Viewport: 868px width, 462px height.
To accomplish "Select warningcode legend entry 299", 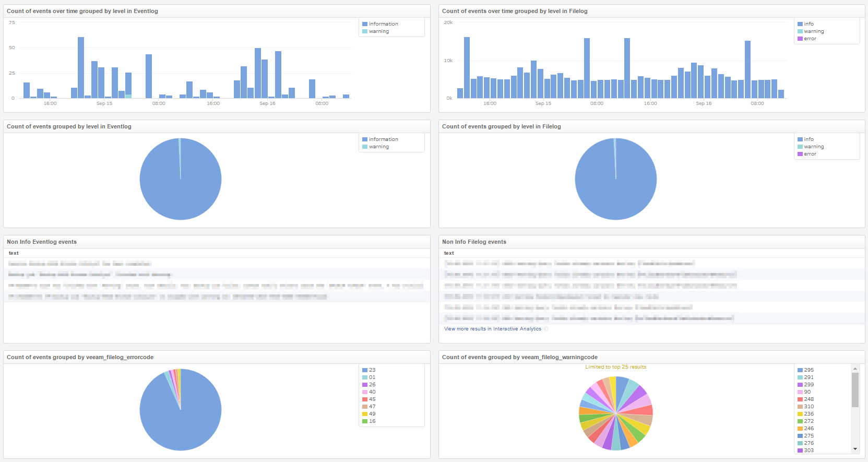I will point(806,385).
